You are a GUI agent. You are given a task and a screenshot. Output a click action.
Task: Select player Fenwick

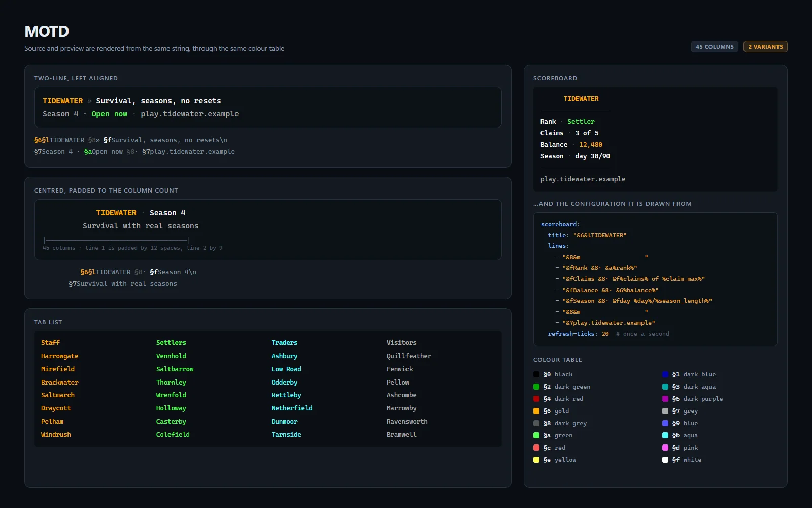400,369
